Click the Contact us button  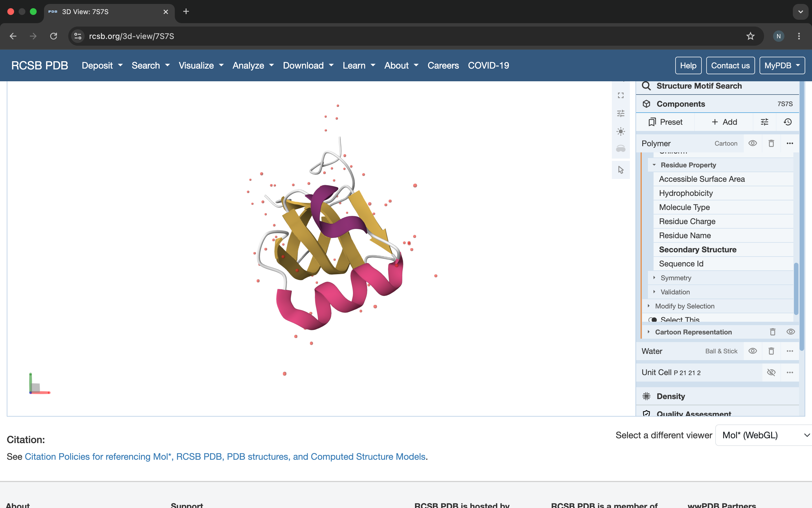coord(730,65)
